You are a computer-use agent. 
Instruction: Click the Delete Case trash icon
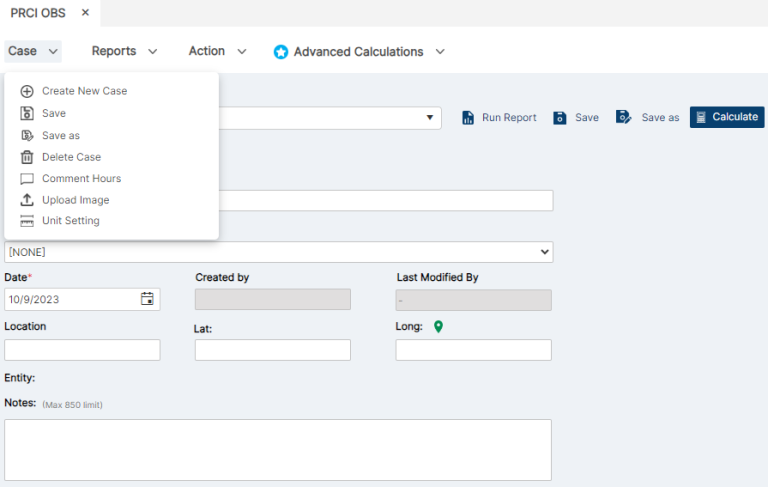coord(27,157)
